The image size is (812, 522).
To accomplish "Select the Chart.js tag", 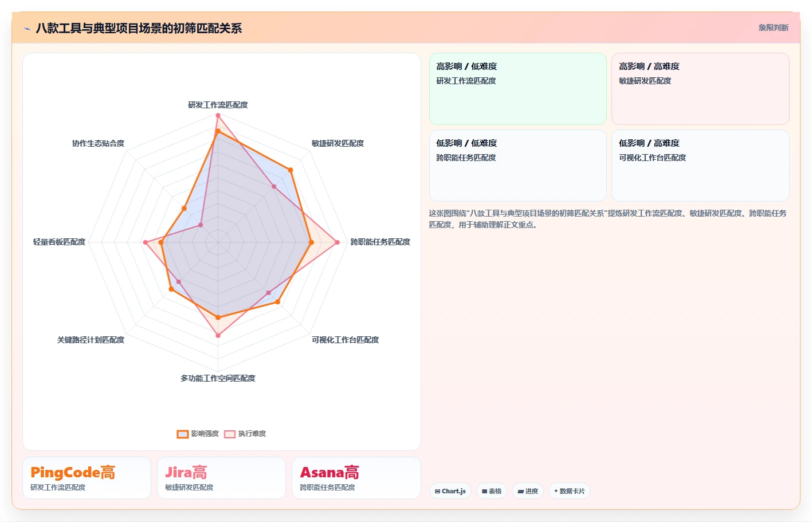I will (x=450, y=491).
